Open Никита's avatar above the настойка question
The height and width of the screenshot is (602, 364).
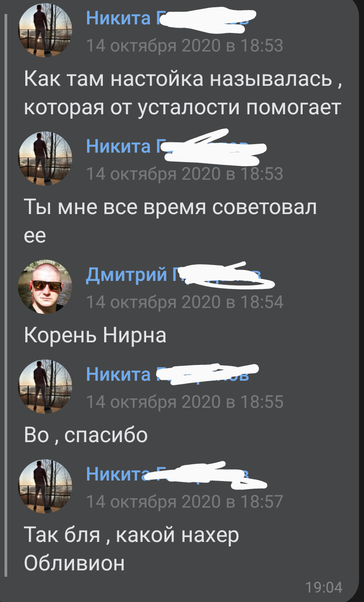click(x=45, y=31)
